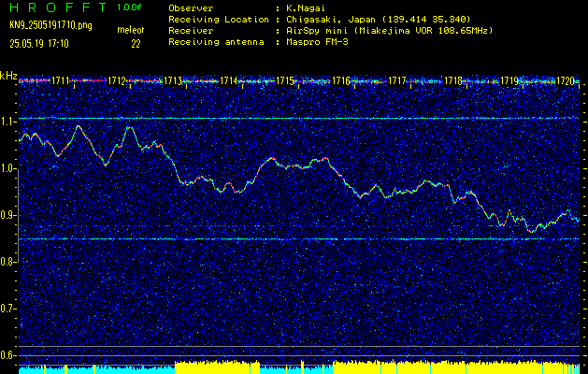Click the date stamp 25.05.19 17:10

39,44
